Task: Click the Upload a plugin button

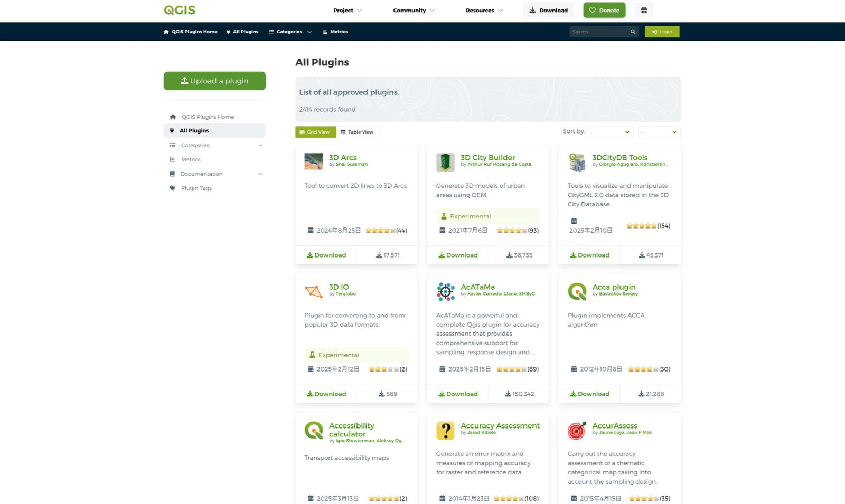Action: [x=214, y=81]
